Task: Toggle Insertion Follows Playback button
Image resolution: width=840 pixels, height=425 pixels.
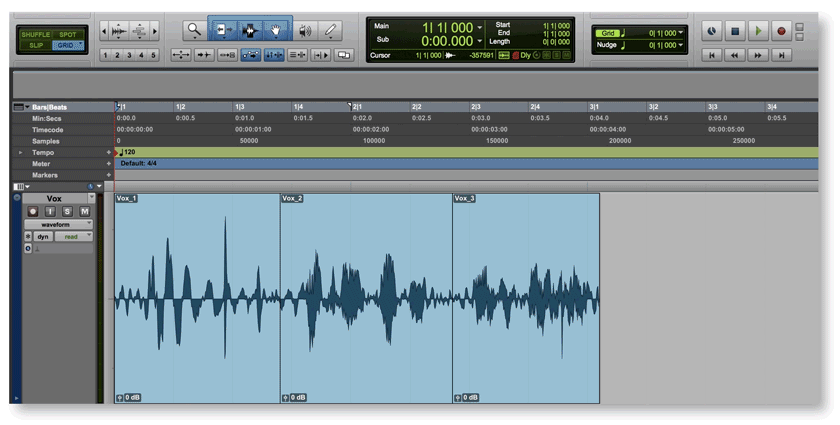Action: 320,55
